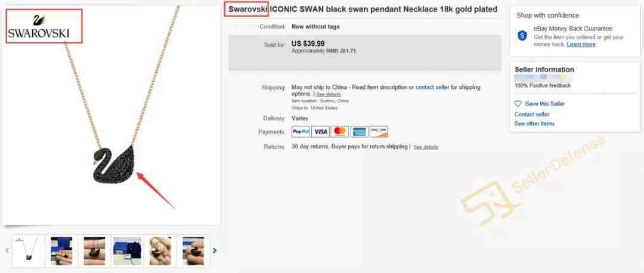Open shipping See details link

(x=328, y=94)
